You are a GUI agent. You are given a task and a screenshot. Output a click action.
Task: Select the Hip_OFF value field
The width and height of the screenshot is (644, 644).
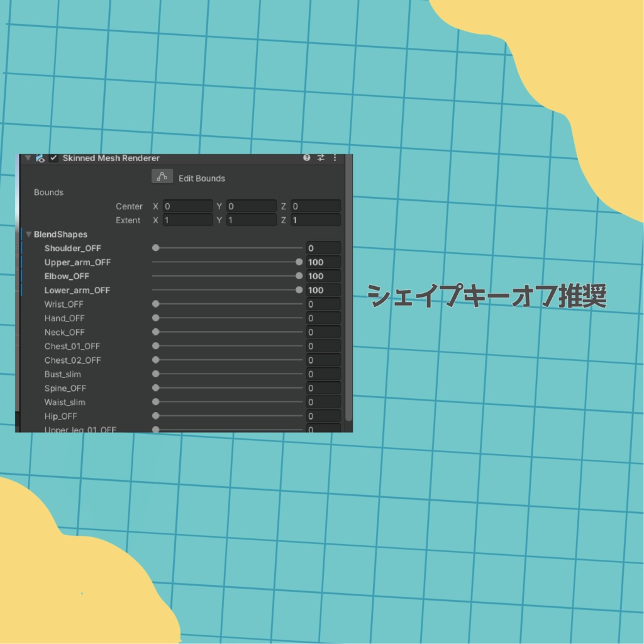click(x=323, y=416)
